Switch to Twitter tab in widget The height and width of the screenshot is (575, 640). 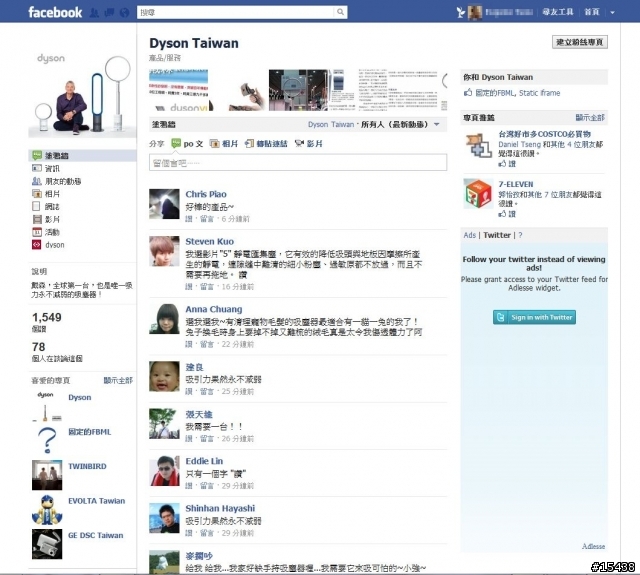click(x=497, y=235)
